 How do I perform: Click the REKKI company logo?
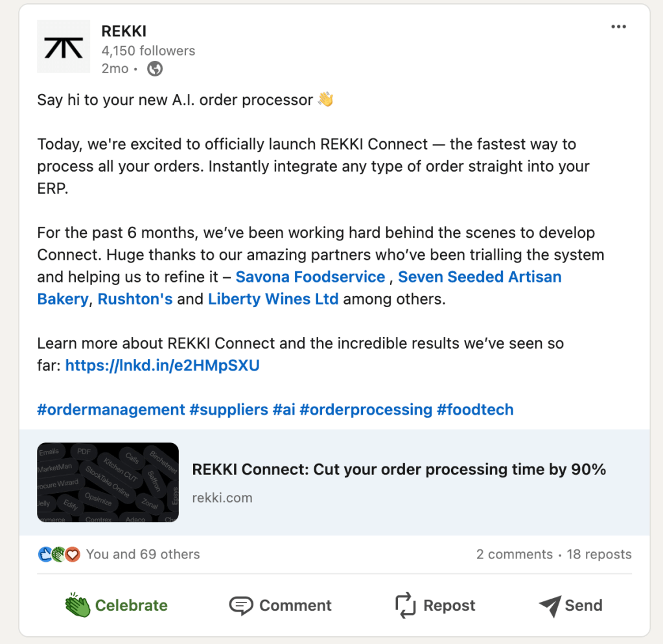64,47
